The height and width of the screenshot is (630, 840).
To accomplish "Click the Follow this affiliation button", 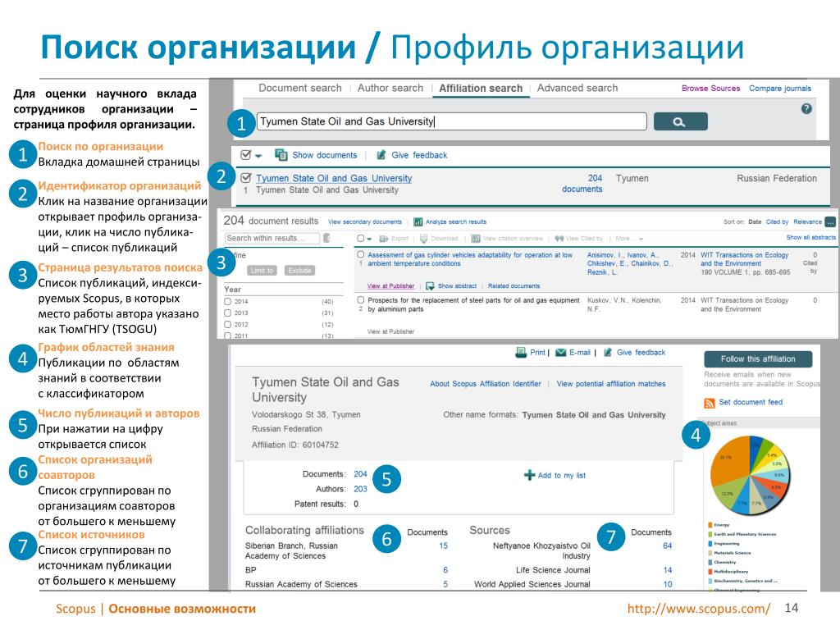I will (x=758, y=359).
